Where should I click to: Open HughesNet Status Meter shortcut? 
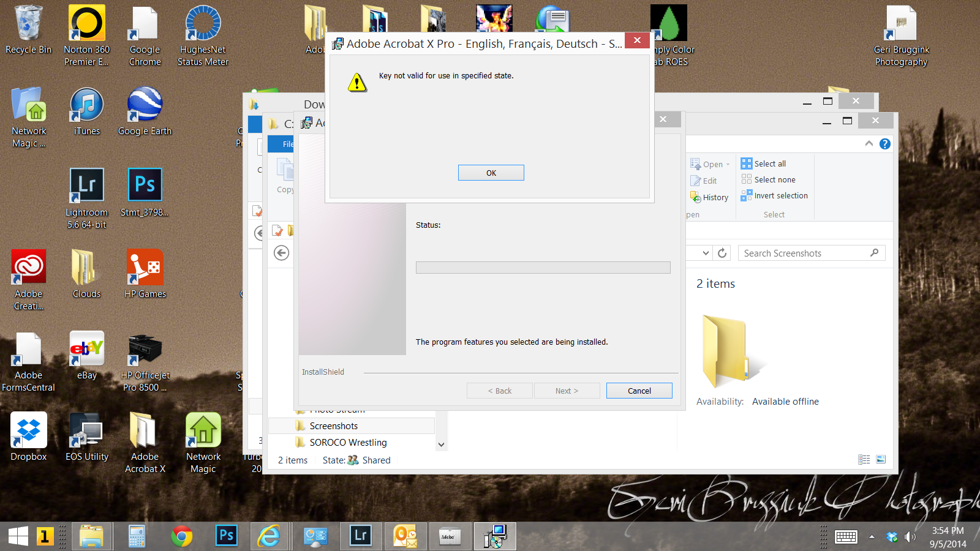[x=203, y=36]
